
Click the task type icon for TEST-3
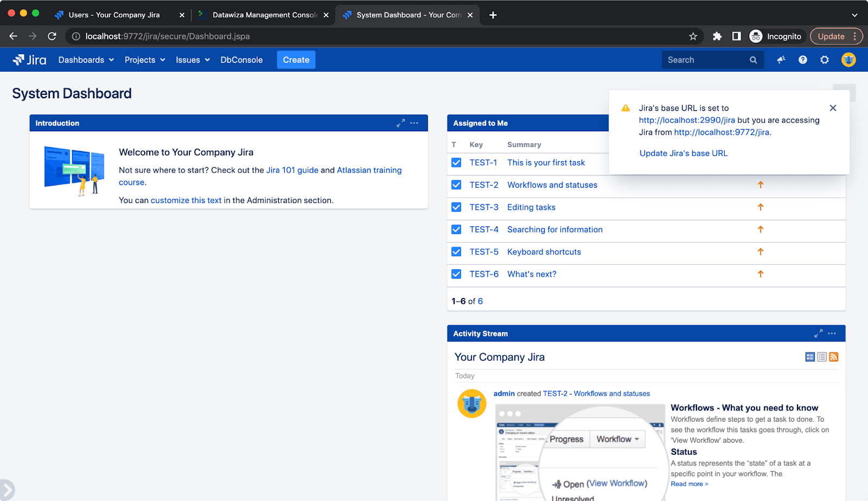pos(456,207)
